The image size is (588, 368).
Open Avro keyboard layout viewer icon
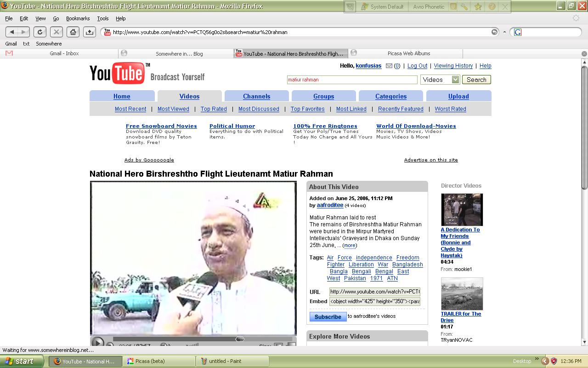(453, 6)
